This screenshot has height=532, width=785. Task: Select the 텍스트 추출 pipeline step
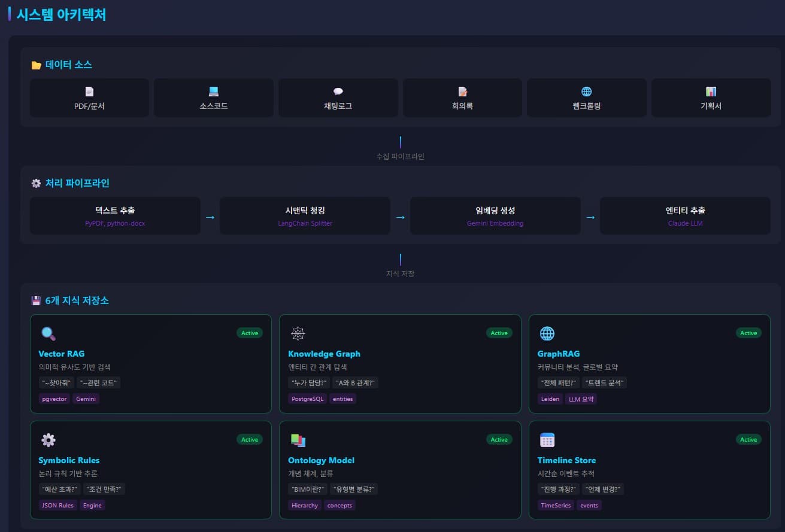point(115,216)
